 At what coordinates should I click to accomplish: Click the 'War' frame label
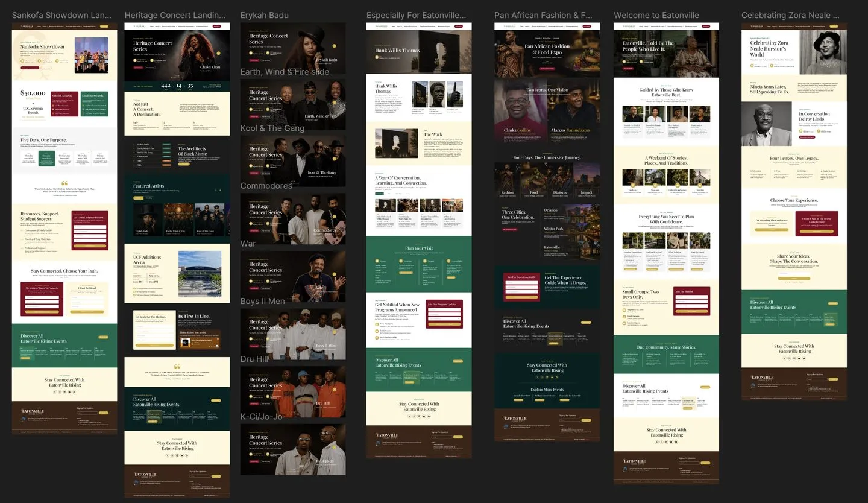tap(248, 244)
